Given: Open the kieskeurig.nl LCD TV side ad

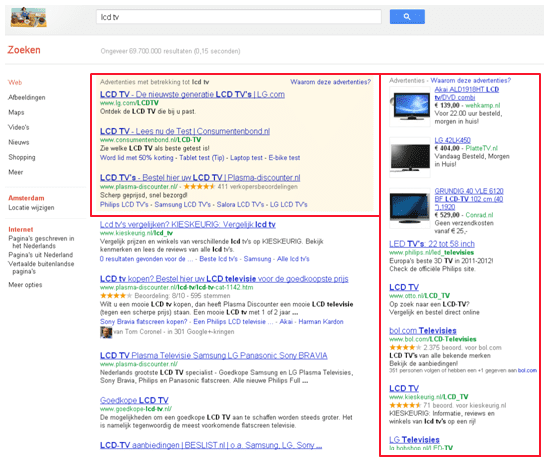Looking at the screenshot, I should click(x=404, y=389).
